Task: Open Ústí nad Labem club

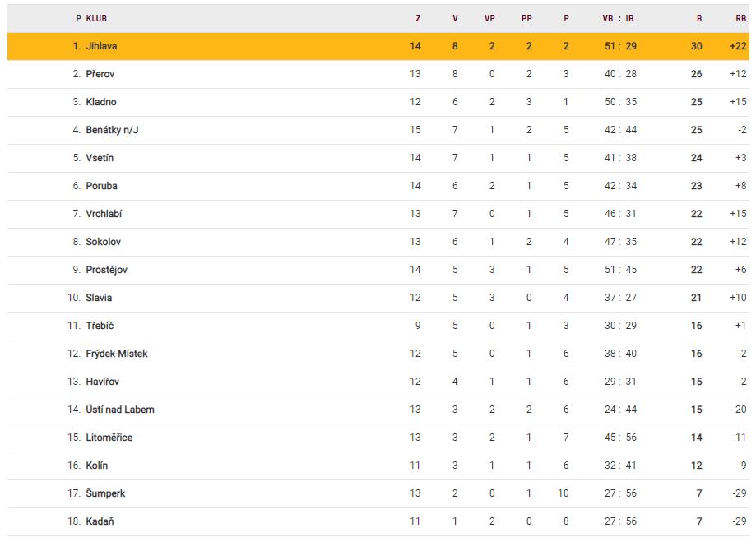Action: point(119,410)
